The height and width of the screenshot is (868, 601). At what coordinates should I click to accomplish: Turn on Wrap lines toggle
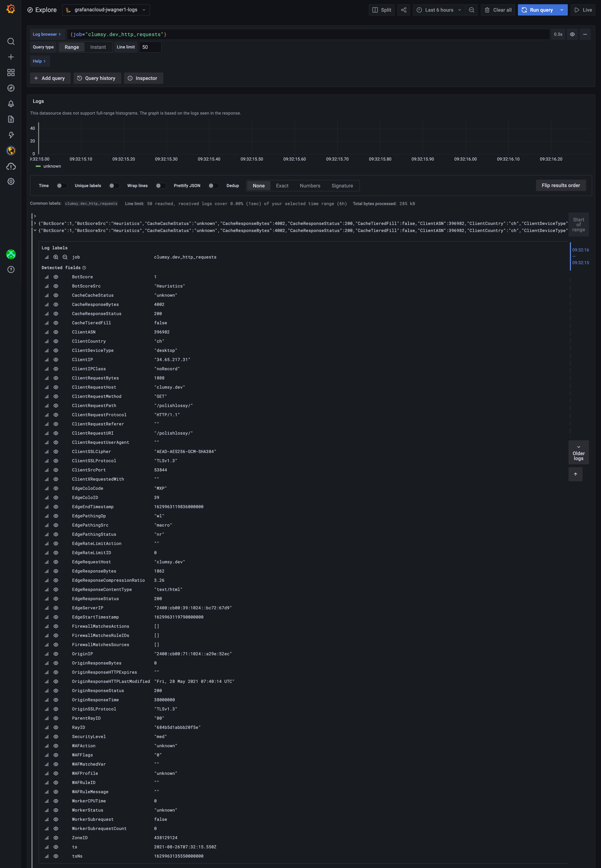[161, 185]
